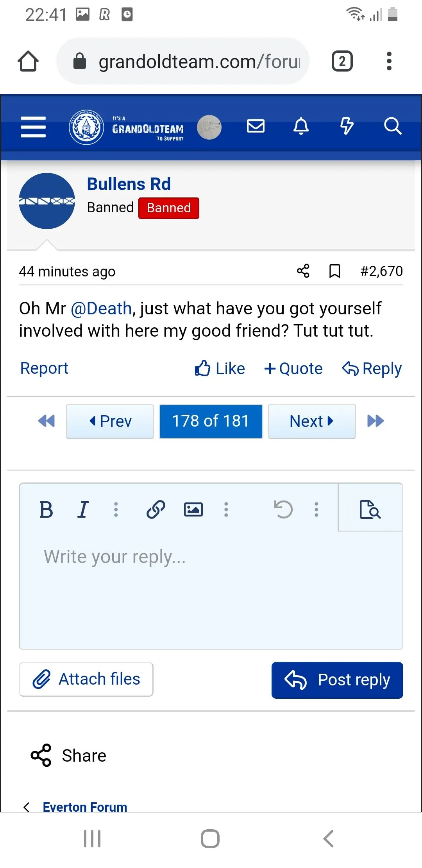Open the forum search magnifier
Image resolution: width=422 pixels, height=868 pixels.
pos(392,126)
